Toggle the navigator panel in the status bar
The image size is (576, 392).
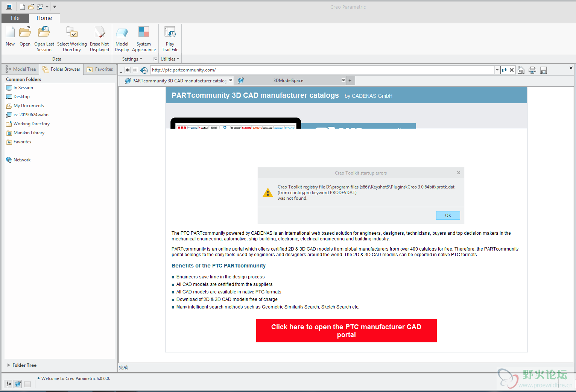point(8,384)
